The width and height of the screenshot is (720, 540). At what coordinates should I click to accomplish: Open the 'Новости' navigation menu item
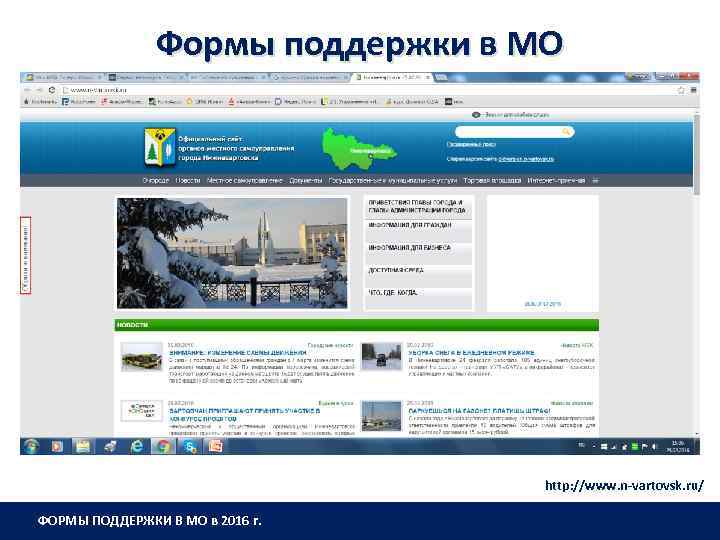point(188,180)
